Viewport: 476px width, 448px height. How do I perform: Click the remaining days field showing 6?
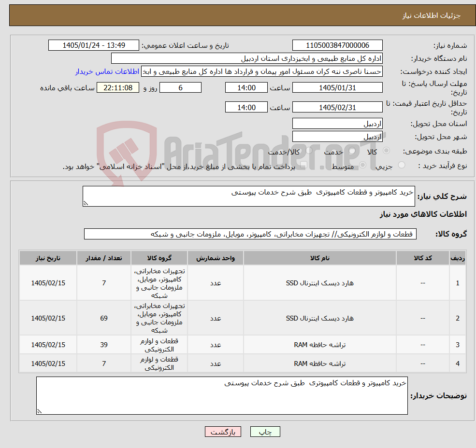point(180,88)
